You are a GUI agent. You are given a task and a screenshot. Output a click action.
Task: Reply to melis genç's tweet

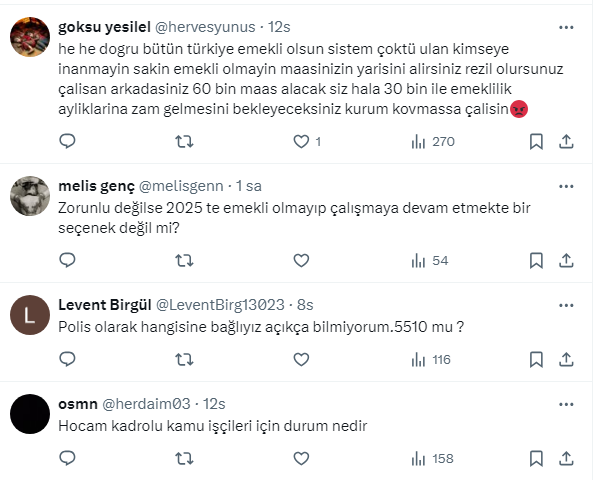[x=68, y=261]
